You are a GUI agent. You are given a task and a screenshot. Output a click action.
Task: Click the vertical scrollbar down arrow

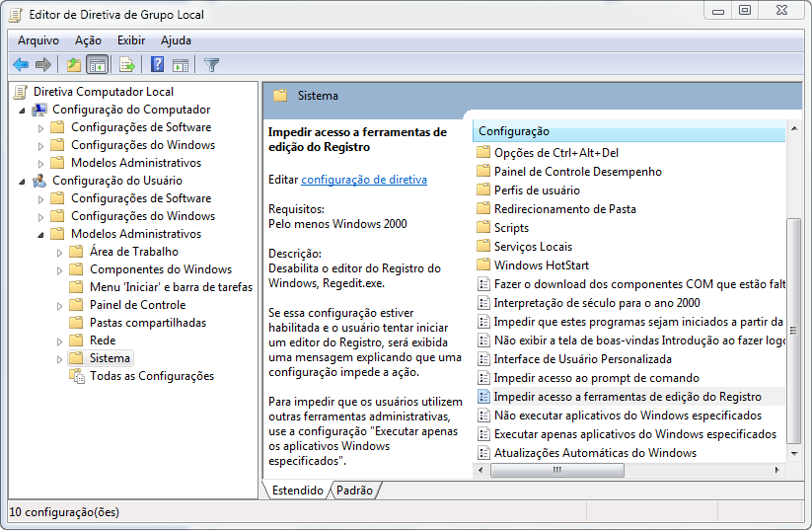point(794,453)
